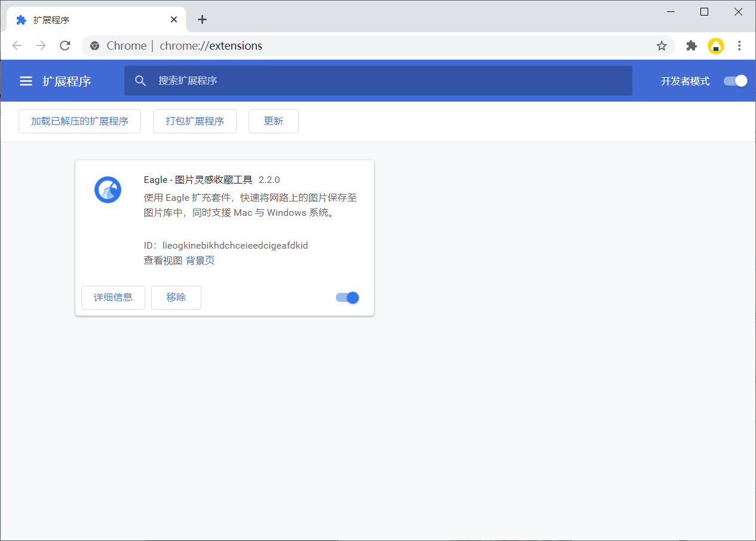Click 移除 to remove Eagle
This screenshot has width=756, height=541.
click(x=176, y=297)
